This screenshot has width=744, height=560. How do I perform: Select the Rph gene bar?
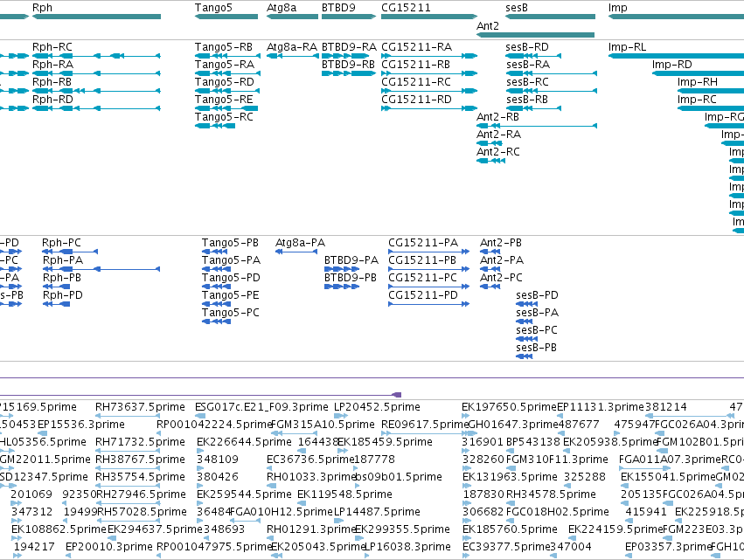click(x=96, y=17)
